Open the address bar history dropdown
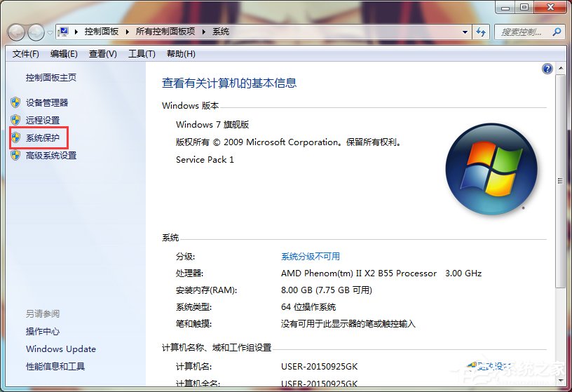The height and width of the screenshot is (392, 572). (x=465, y=32)
